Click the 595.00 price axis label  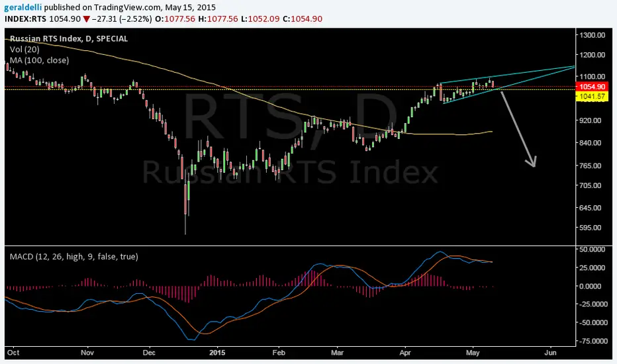click(x=590, y=228)
